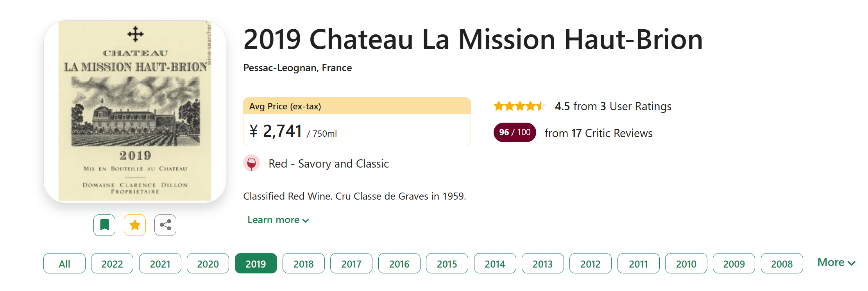The height and width of the screenshot is (291, 868).
Task: Open the share icon button
Action: 165,225
